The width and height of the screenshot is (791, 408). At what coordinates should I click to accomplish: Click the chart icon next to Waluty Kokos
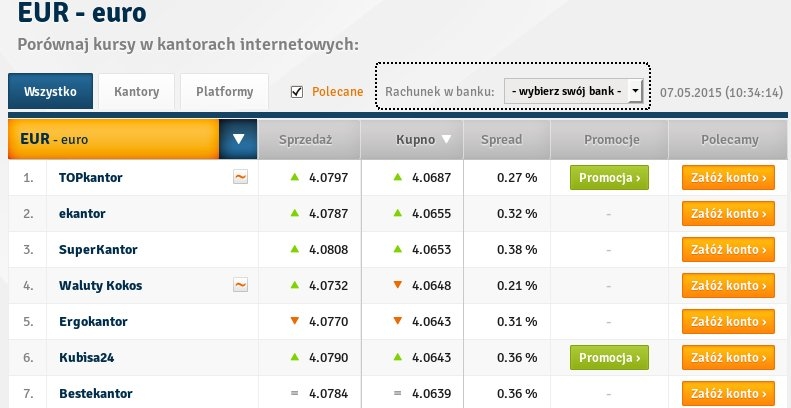tap(240, 286)
